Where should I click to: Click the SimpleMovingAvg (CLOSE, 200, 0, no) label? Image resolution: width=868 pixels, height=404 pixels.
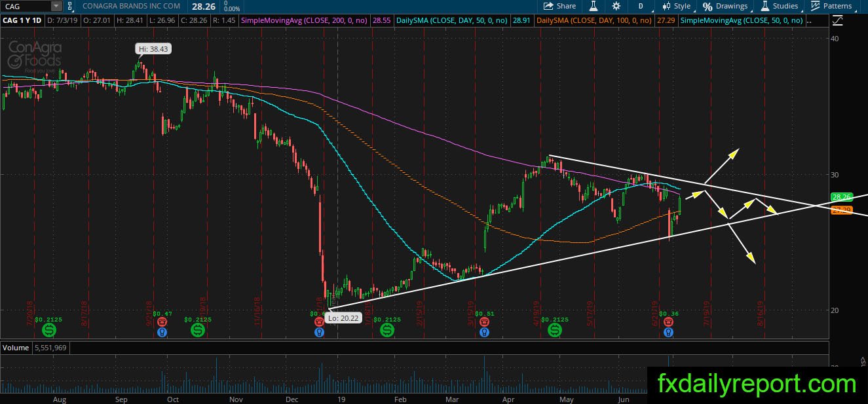pyautogui.click(x=304, y=21)
